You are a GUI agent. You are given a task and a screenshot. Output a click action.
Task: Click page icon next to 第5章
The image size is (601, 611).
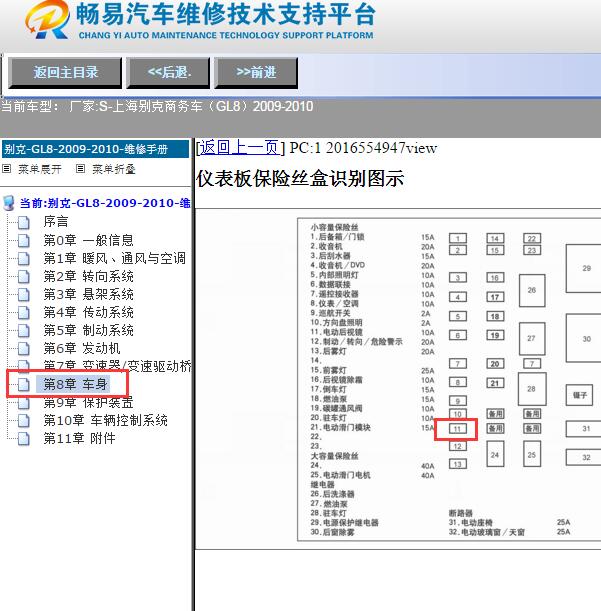[x=24, y=330]
